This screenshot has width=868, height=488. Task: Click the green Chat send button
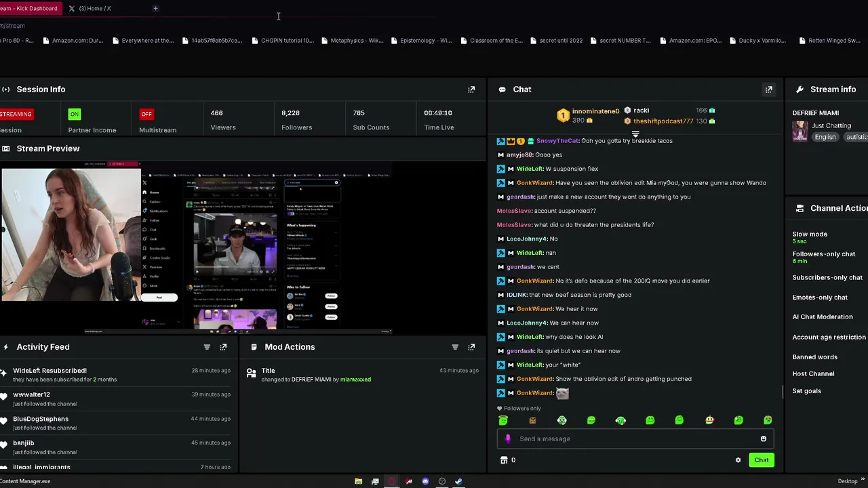[x=762, y=460]
